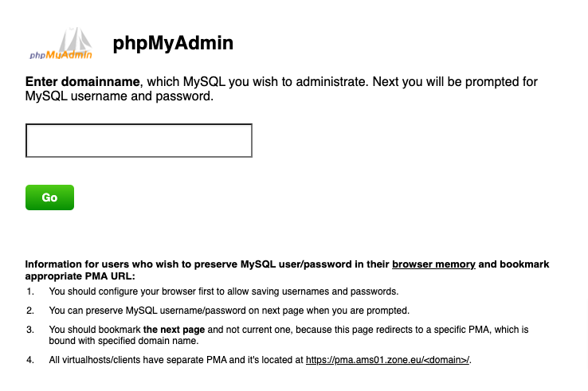Click list number 2 marker
The height and width of the screenshot is (391, 588).
point(29,310)
